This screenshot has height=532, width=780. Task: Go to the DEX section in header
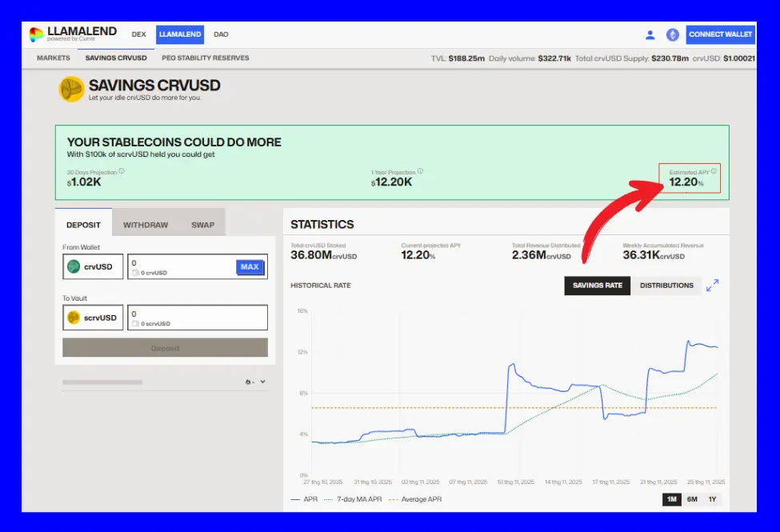click(x=138, y=34)
